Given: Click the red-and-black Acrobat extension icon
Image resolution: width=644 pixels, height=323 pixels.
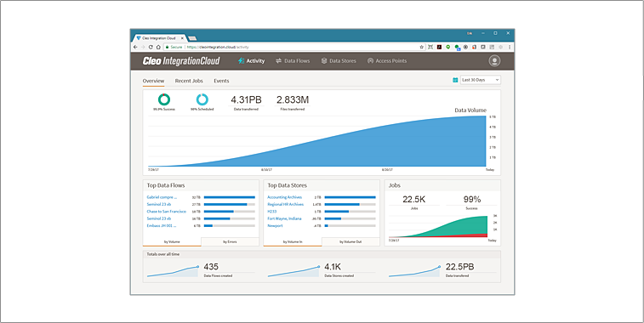Looking at the screenshot, I should (439, 48).
